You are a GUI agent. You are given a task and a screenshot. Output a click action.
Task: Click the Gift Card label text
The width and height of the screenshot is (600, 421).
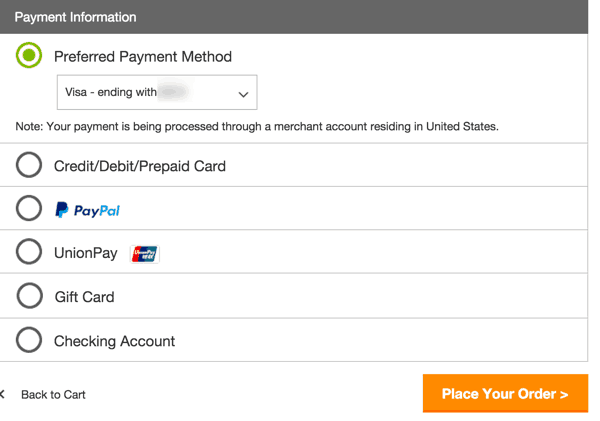coord(85,297)
